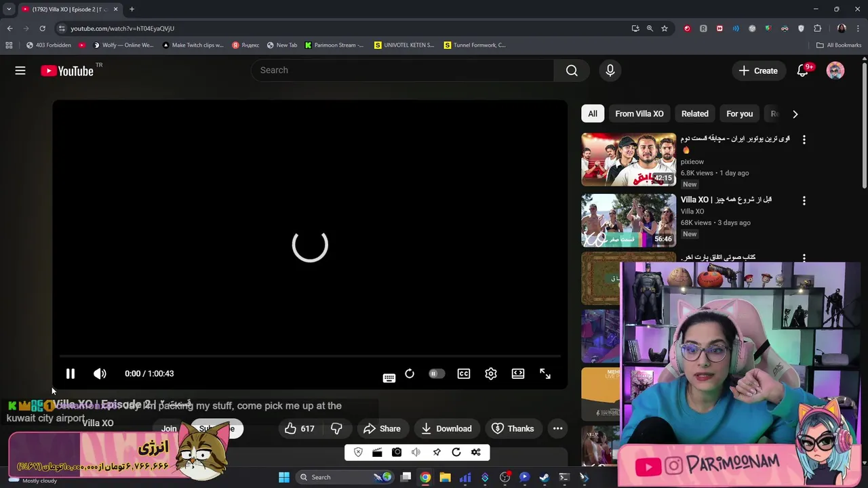868x488 pixels.
Task: Open player settings gear
Action: point(491,373)
